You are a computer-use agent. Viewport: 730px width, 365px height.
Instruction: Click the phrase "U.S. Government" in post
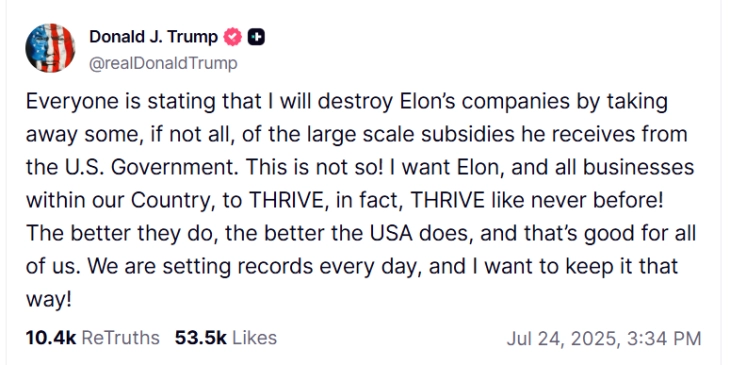tap(162, 168)
